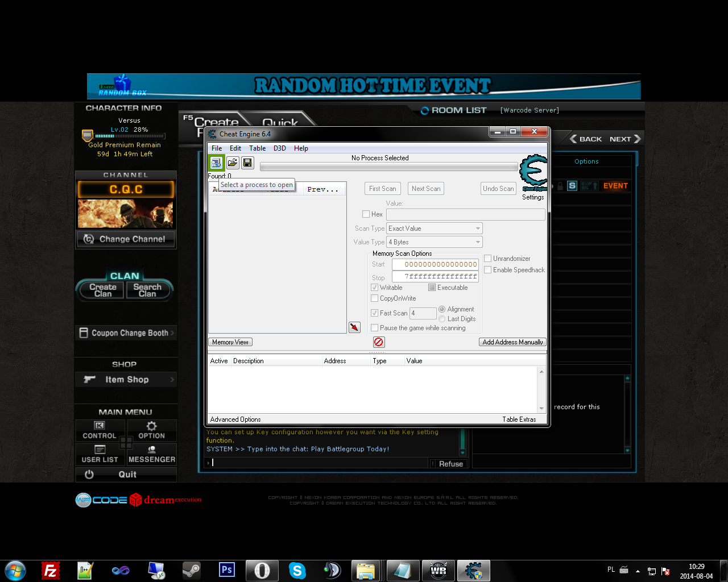Open the Help menu in Cheat Engine

[x=301, y=148]
